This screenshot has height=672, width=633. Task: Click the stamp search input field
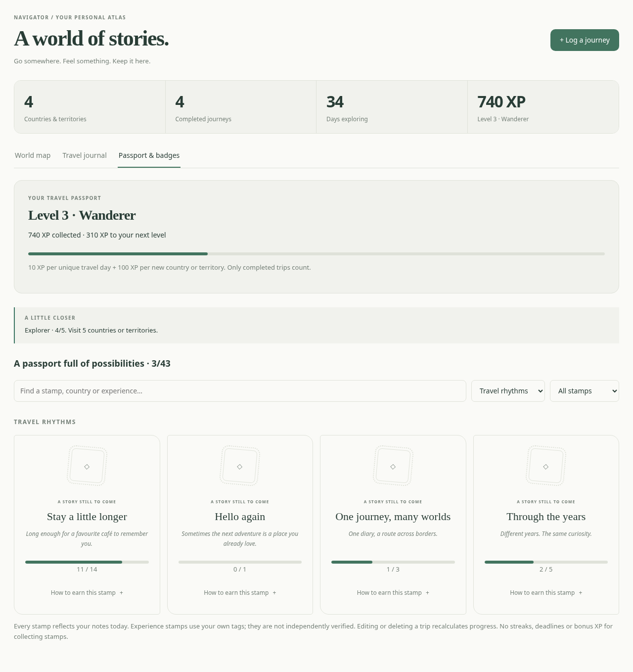[x=240, y=391]
